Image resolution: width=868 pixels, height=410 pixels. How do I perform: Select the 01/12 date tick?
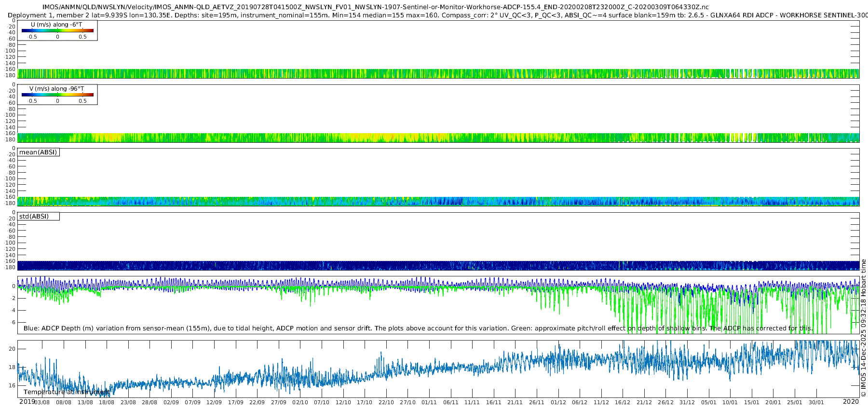(x=558, y=402)
